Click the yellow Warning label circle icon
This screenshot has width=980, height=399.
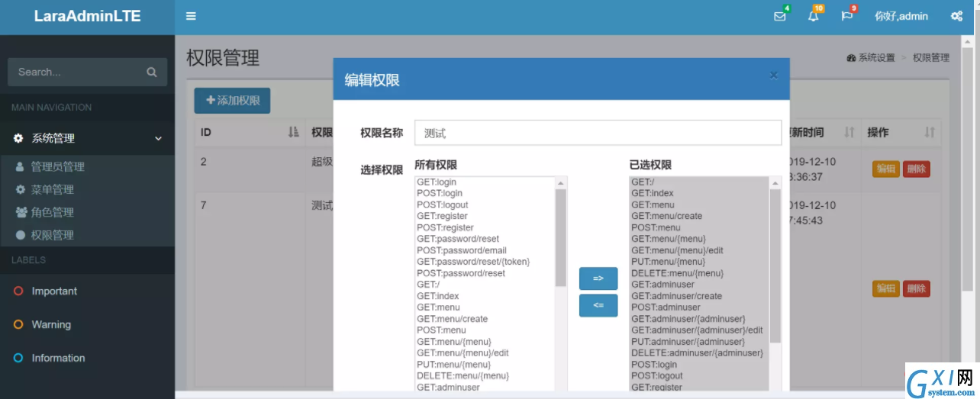click(19, 325)
